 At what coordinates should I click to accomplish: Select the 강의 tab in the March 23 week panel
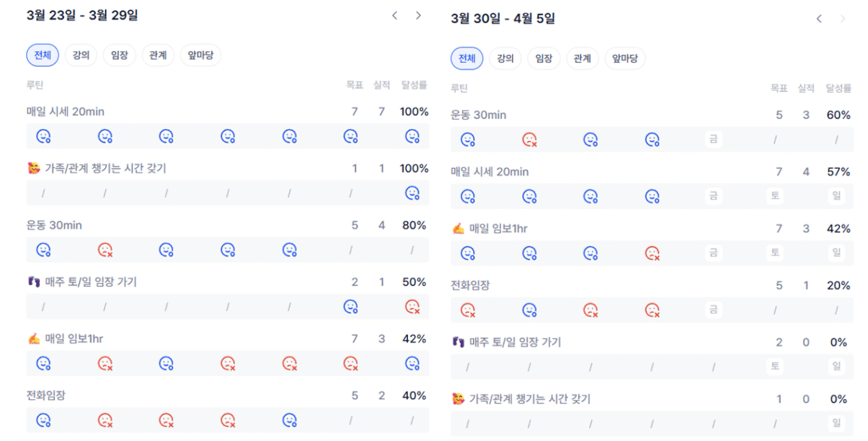pyautogui.click(x=81, y=56)
